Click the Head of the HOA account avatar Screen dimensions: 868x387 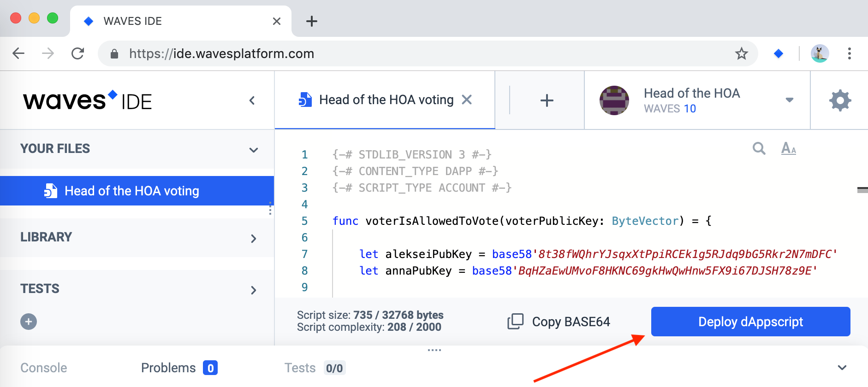coord(614,100)
